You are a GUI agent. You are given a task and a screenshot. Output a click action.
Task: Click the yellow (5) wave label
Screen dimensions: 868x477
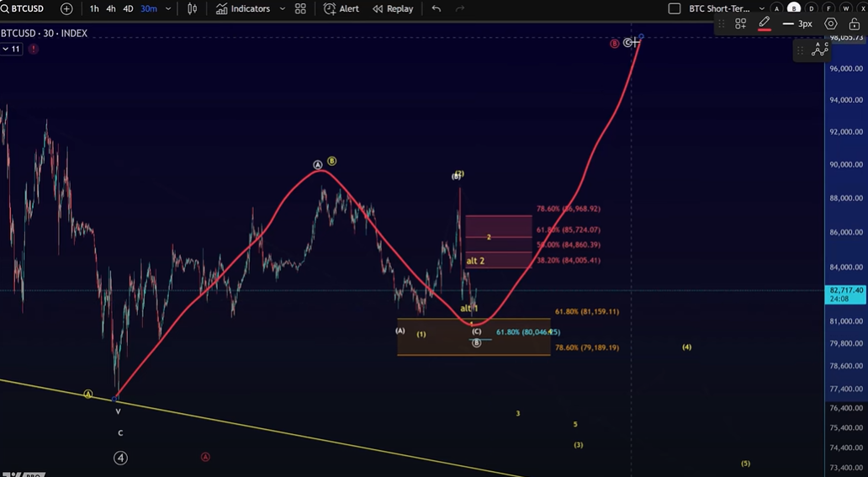pyautogui.click(x=746, y=464)
